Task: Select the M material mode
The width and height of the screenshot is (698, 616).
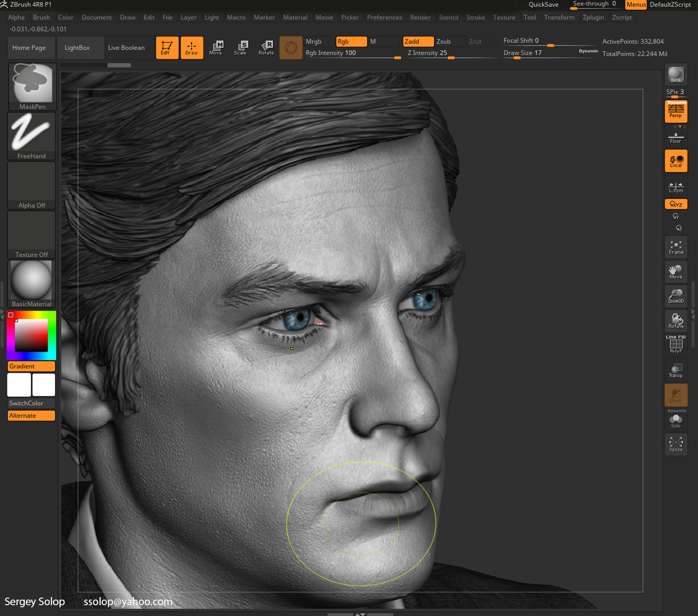Action: point(384,42)
